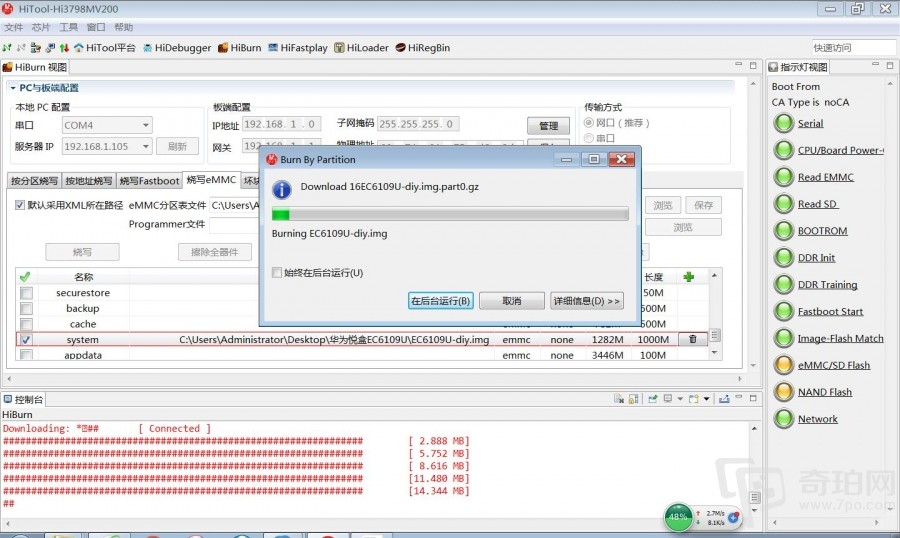
Task: Click the burn progress bar
Action: [x=450, y=214]
